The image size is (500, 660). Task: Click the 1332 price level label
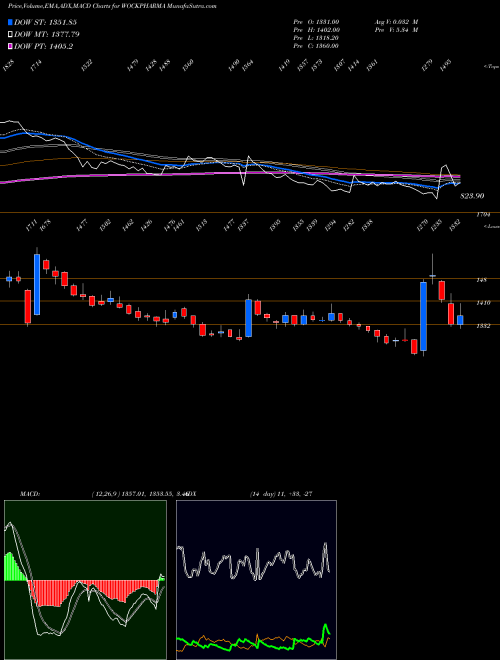(x=483, y=326)
